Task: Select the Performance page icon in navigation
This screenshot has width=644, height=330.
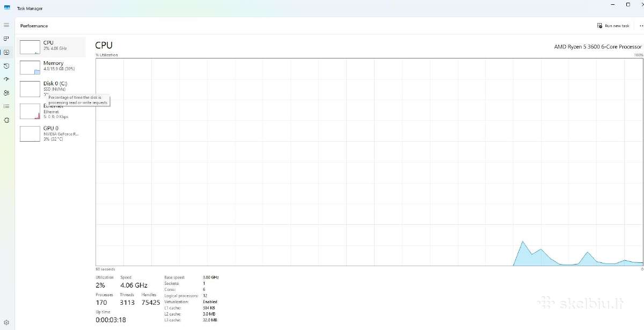Action: [6, 52]
